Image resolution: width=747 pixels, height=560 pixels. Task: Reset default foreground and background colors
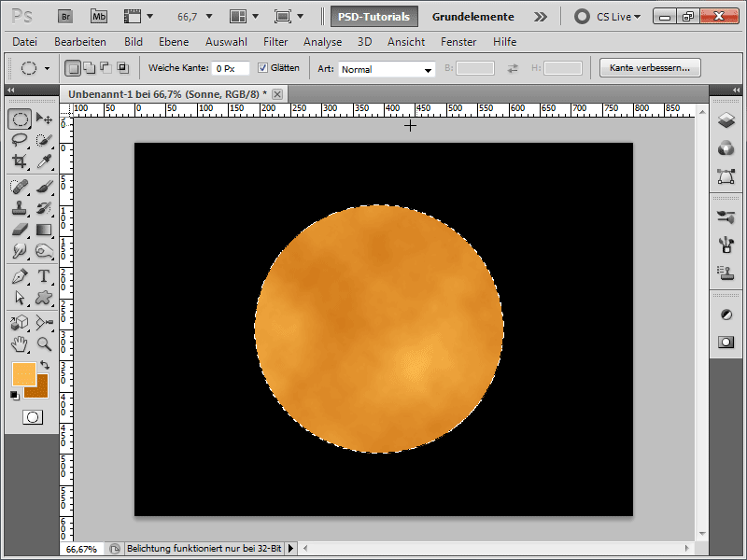(x=14, y=395)
